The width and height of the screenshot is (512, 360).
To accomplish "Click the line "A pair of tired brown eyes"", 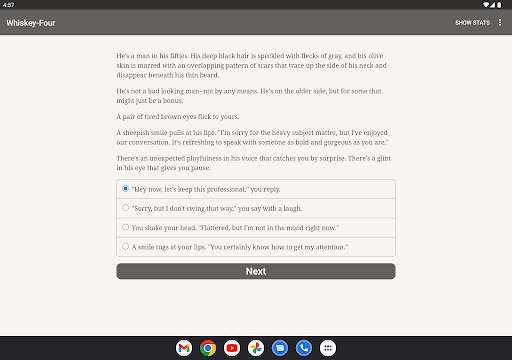I will tap(178, 117).
